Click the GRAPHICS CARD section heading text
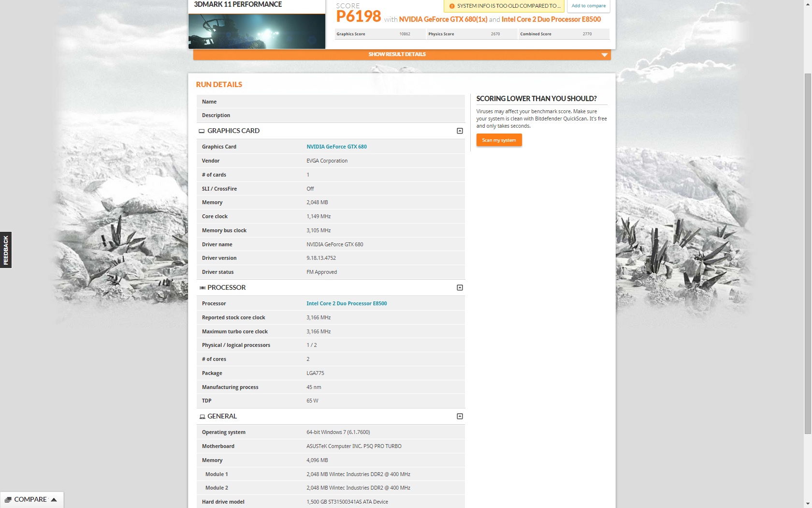This screenshot has height=508, width=812. coord(233,131)
